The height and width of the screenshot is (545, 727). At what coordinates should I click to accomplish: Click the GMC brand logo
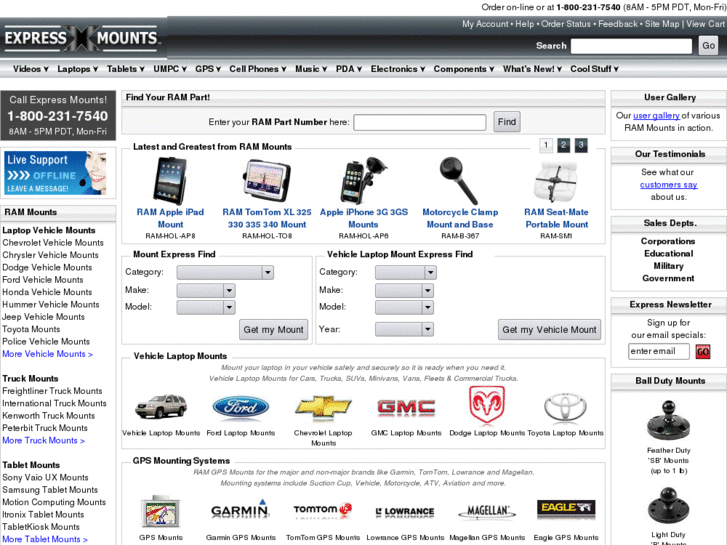(x=405, y=407)
